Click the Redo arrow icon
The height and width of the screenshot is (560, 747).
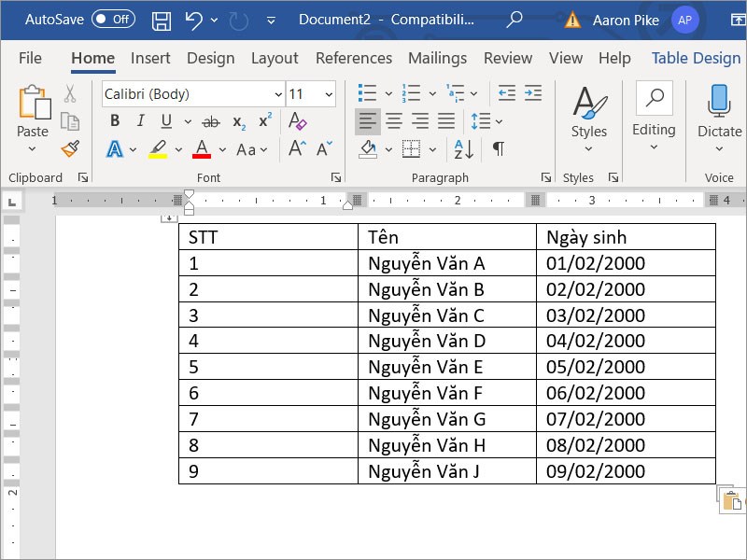239,21
